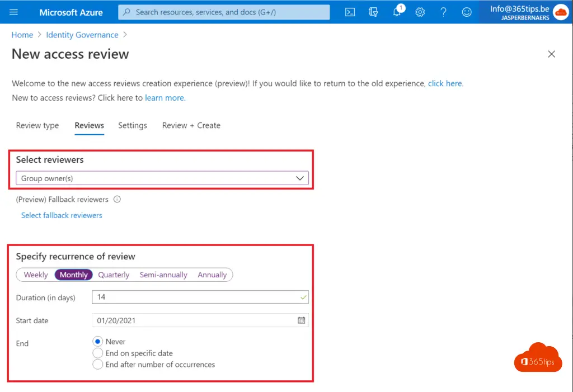Screen dimensions: 573x392
Task: Select the Never end option
Action: point(97,341)
